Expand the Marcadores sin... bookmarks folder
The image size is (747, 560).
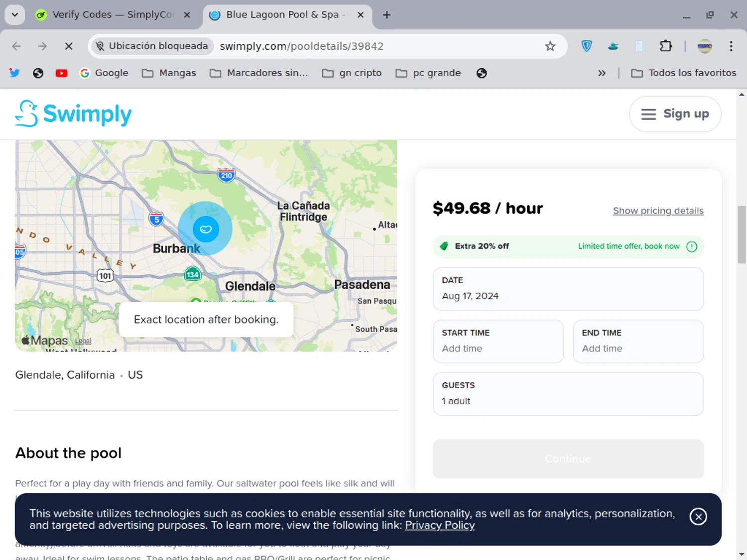pos(259,73)
